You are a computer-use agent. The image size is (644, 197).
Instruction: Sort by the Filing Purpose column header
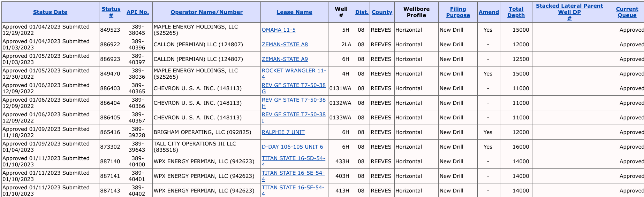tap(458, 12)
